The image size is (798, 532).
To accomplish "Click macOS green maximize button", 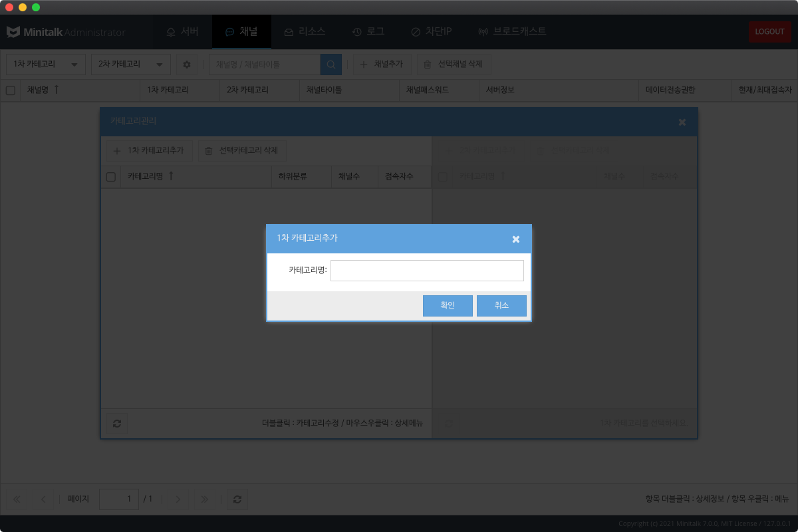I will [36, 7].
